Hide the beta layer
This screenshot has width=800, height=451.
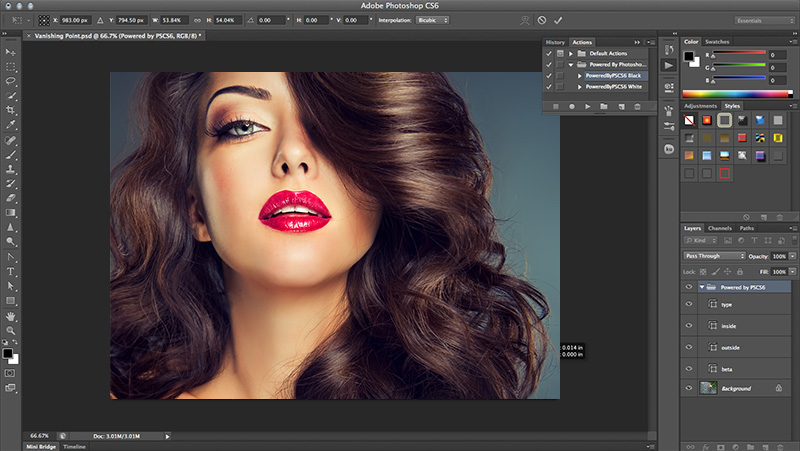tap(689, 368)
